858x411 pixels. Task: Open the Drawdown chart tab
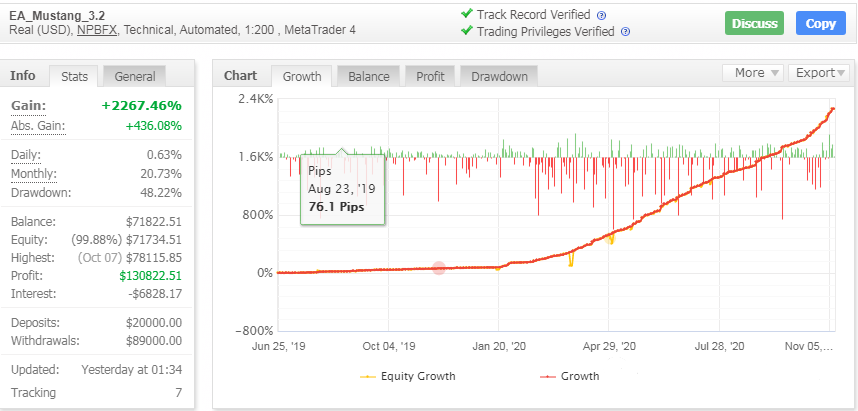(x=500, y=76)
